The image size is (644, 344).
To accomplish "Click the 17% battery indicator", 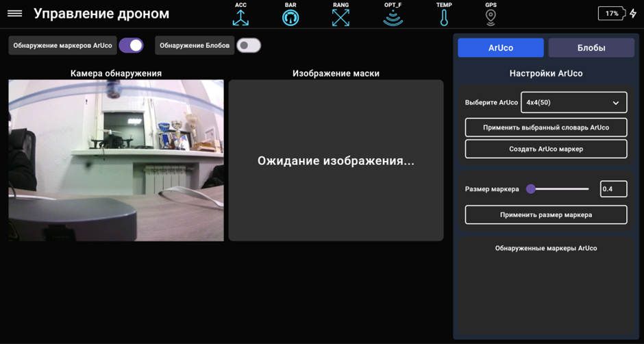I will click(x=611, y=14).
